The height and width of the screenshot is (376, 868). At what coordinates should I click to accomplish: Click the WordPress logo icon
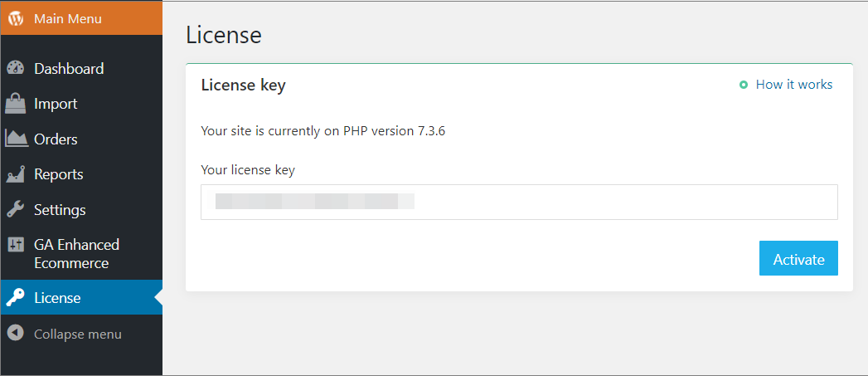[x=16, y=18]
